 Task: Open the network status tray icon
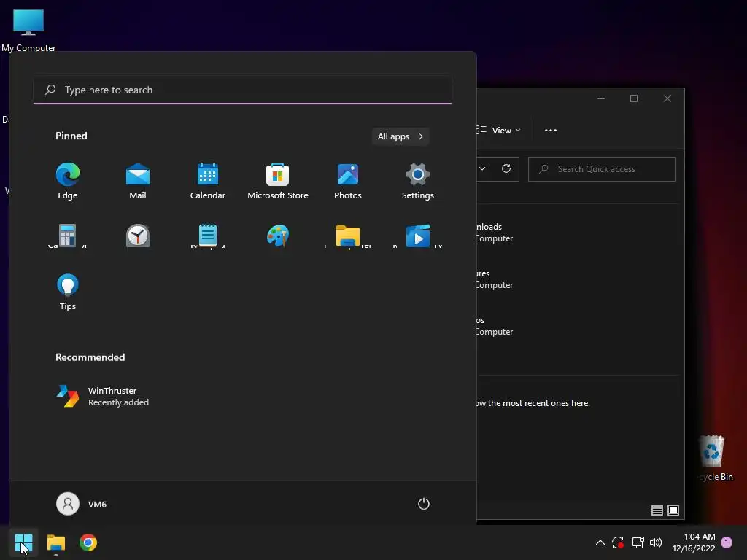[638, 542]
